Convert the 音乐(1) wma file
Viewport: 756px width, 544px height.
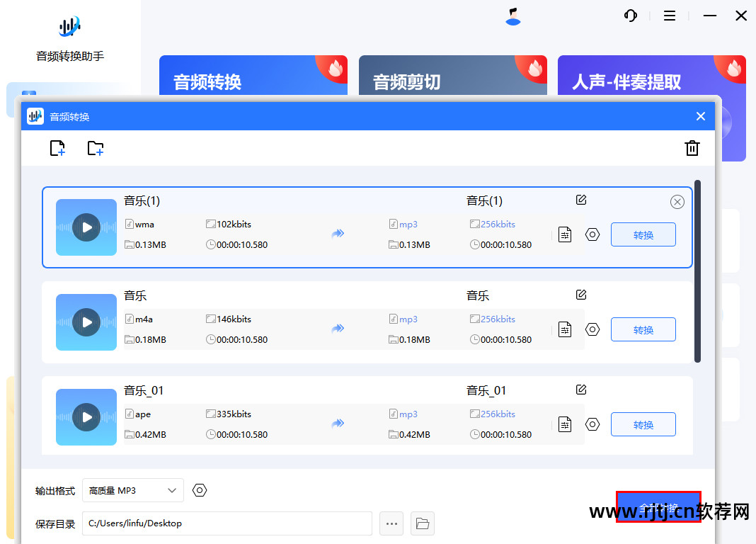click(x=643, y=235)
